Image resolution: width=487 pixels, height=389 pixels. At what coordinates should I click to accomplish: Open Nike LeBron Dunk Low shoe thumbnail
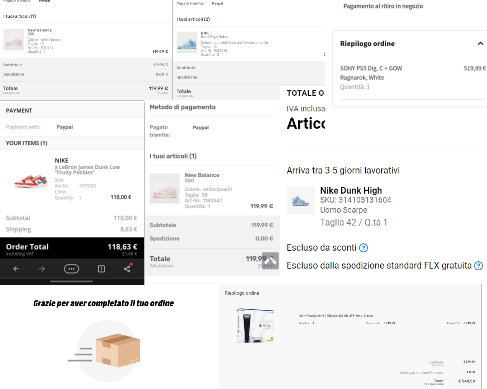point(31,181)
